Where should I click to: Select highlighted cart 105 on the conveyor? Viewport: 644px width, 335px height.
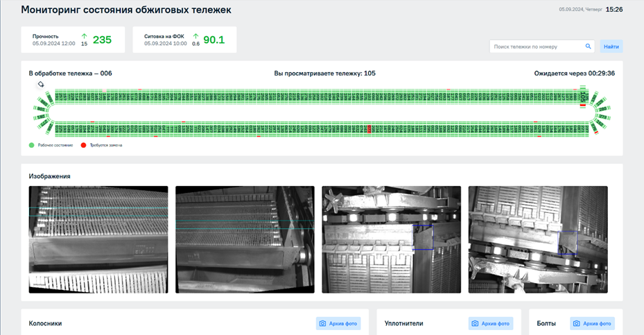click(582, 96)
